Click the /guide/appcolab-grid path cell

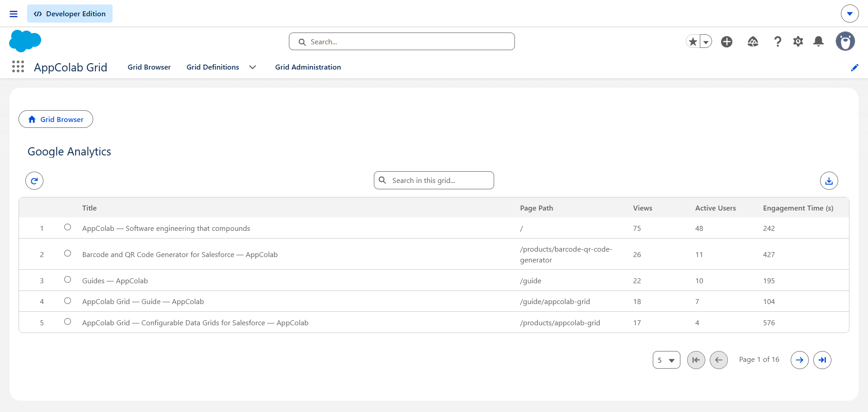click(x=555, y=302)
